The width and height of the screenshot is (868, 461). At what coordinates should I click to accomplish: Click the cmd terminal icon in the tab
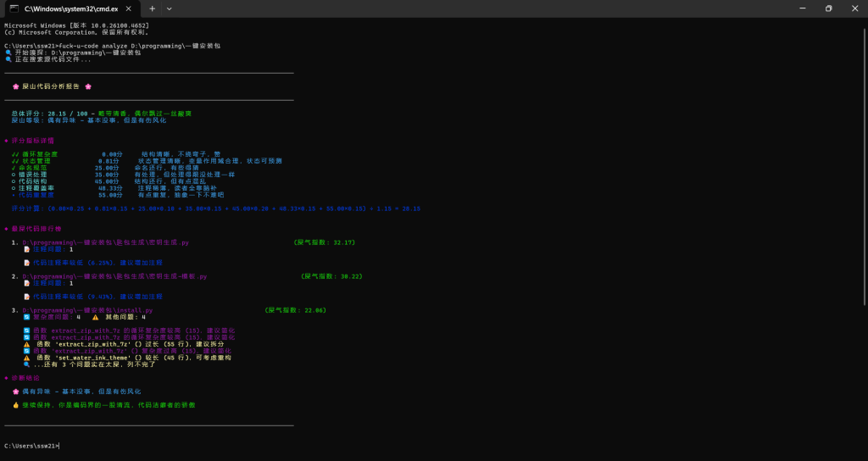[x=14, y=8]
